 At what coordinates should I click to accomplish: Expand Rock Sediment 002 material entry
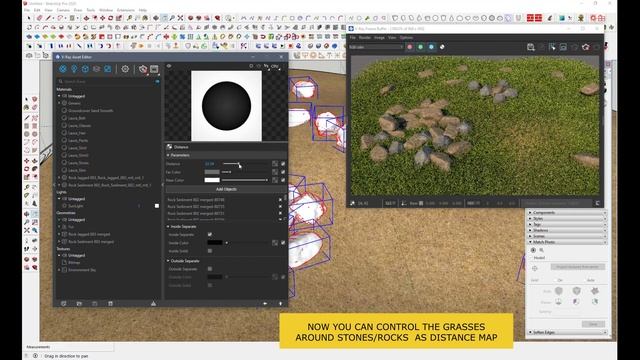(x=59, y=185)
